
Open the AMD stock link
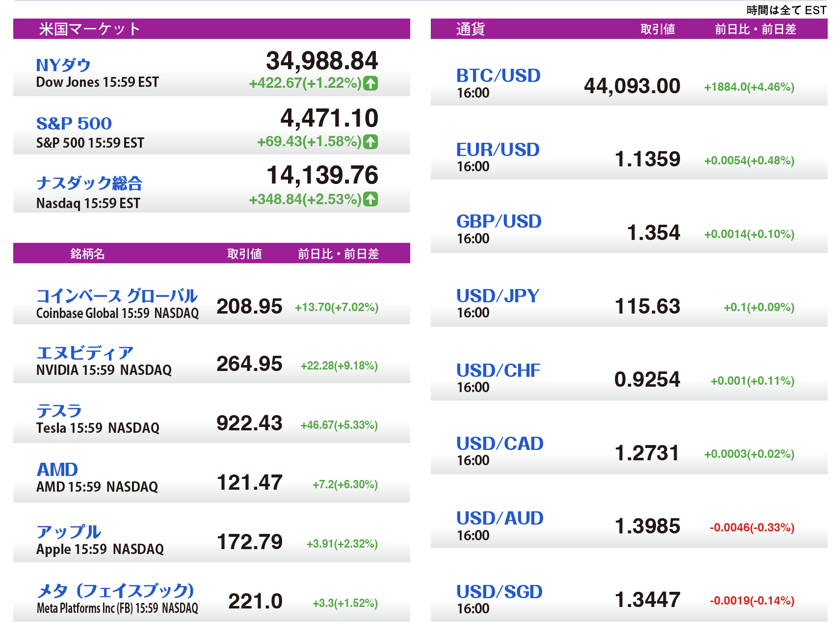pos(57,470)
